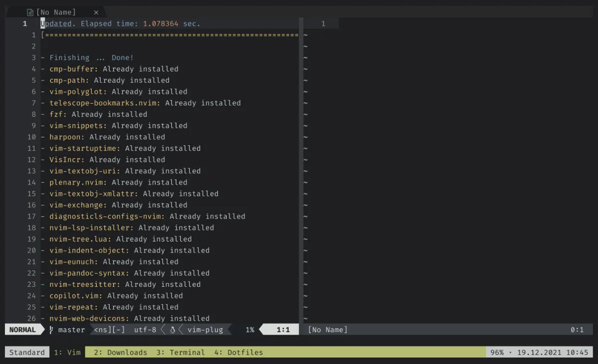Select the 1: Vim workspace
The image size is (598, 364).
67,353
